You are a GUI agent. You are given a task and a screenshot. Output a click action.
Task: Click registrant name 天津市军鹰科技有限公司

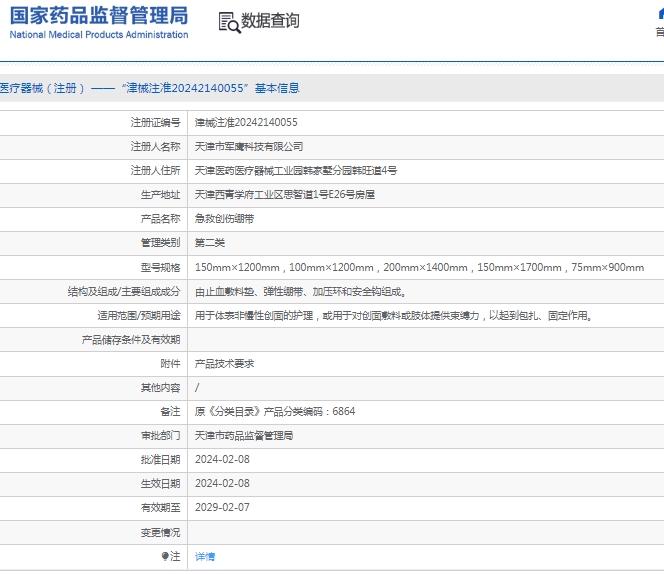pyautogui.click(x=248, y=146)
